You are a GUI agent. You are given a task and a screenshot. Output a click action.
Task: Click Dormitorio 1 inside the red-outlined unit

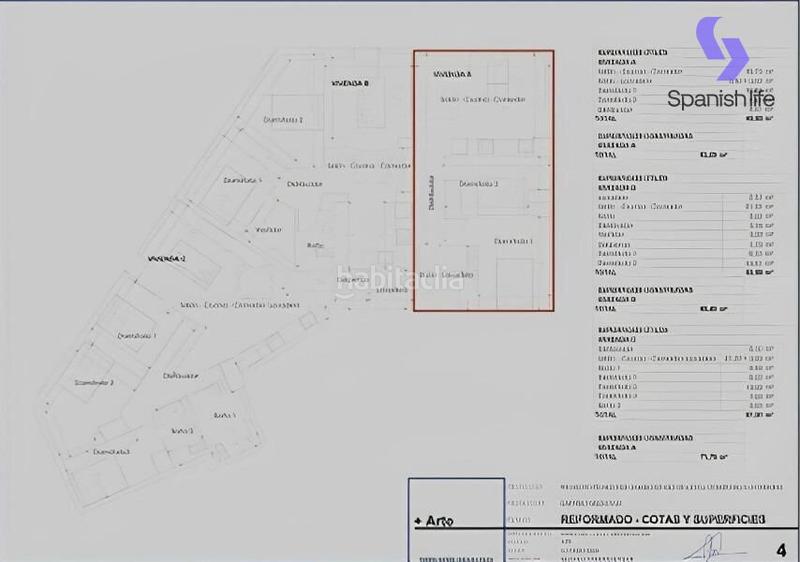point(513,241)
